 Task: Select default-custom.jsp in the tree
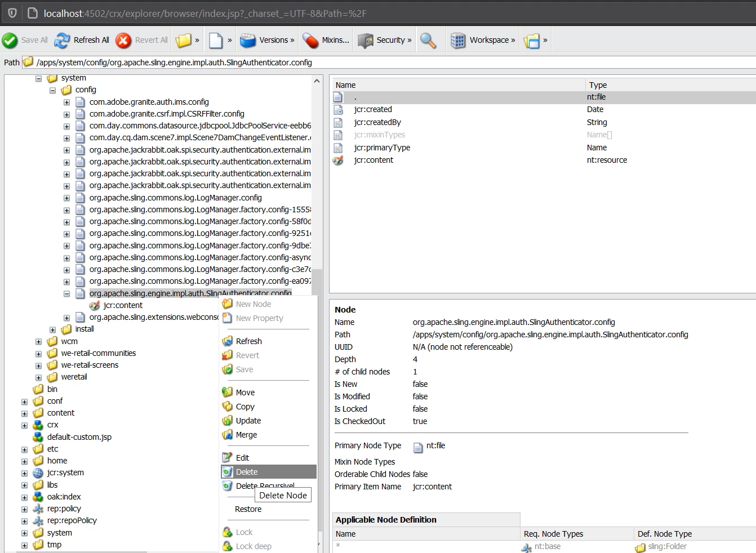point(79,437)
